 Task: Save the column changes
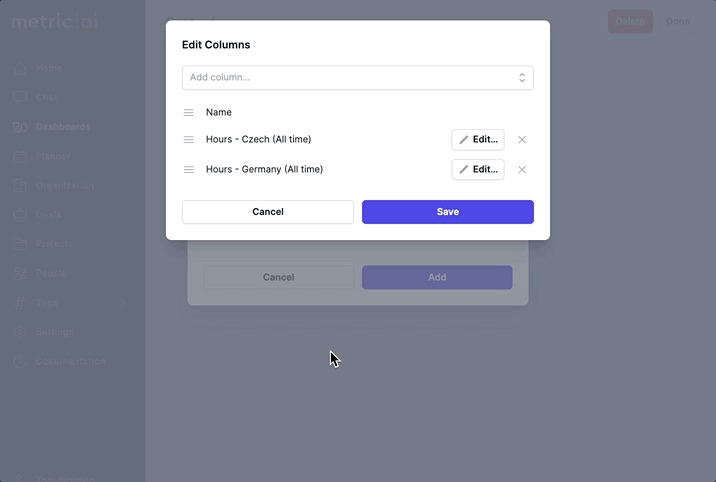tap(447, 212)
